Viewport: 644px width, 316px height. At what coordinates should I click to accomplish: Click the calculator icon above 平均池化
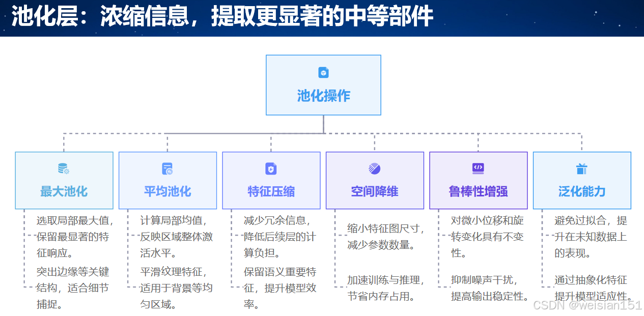pyautogui.click(x=167, y=168)
